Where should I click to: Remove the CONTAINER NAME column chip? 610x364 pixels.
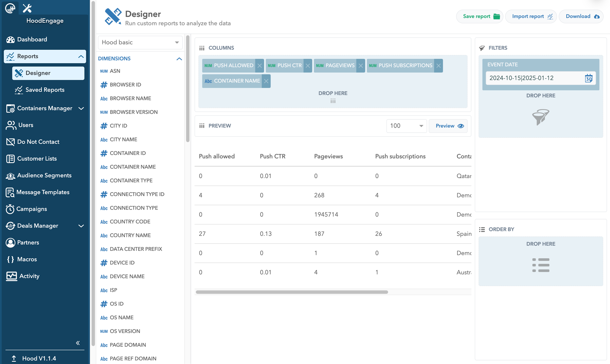(x=266, y=81)
